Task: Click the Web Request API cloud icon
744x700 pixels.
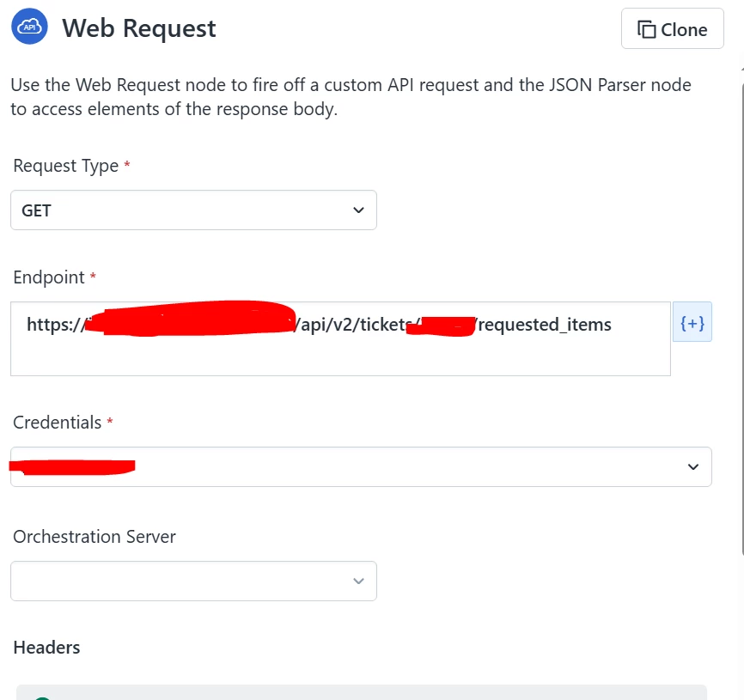Action: [x=29, y=27]
